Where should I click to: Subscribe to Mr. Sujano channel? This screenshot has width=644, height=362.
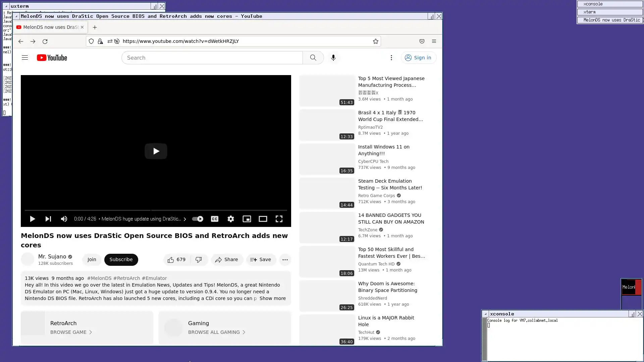tap(121, 260)
